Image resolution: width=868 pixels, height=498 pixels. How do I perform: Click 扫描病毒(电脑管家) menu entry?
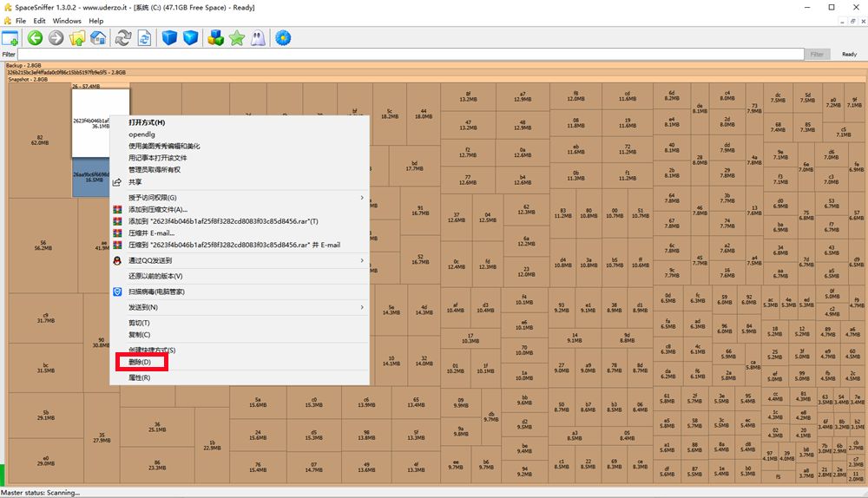[x=156, y=292]
